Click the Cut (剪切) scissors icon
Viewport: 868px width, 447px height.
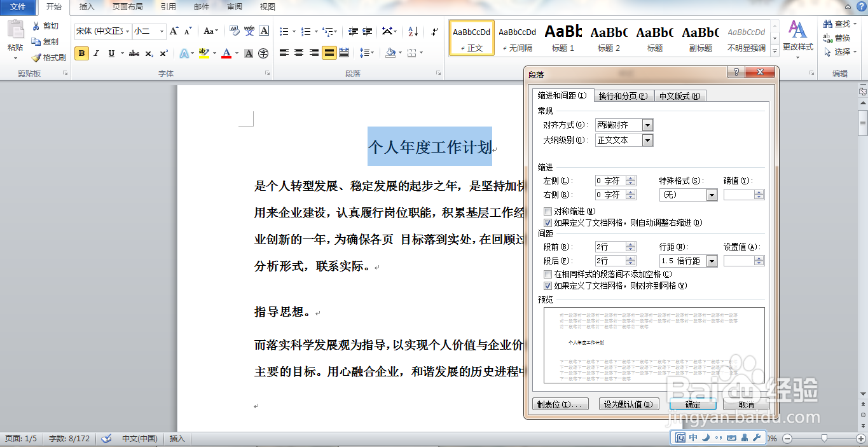pos(36,26)
